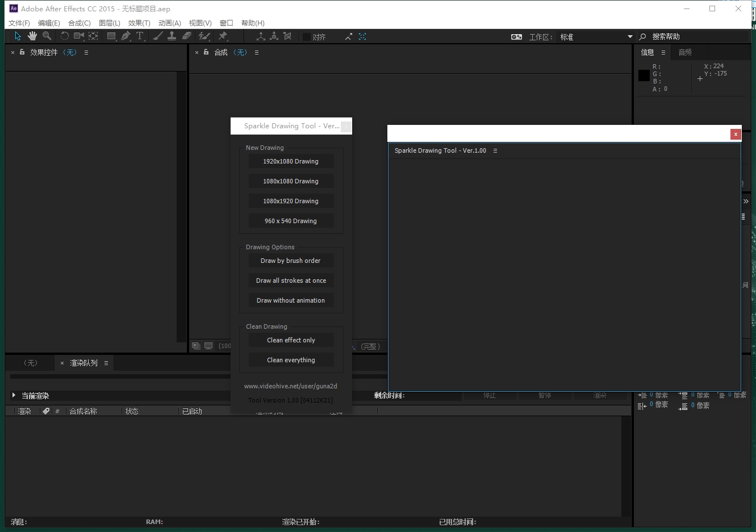756x532 pixels.
Task: Click the Clean everything button
Action: coord(291,360)
